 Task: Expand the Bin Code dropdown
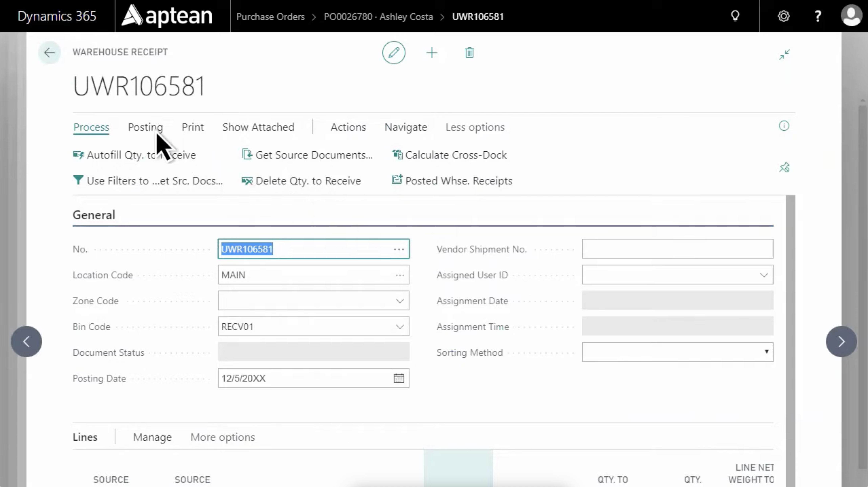[x=400, y=326]
